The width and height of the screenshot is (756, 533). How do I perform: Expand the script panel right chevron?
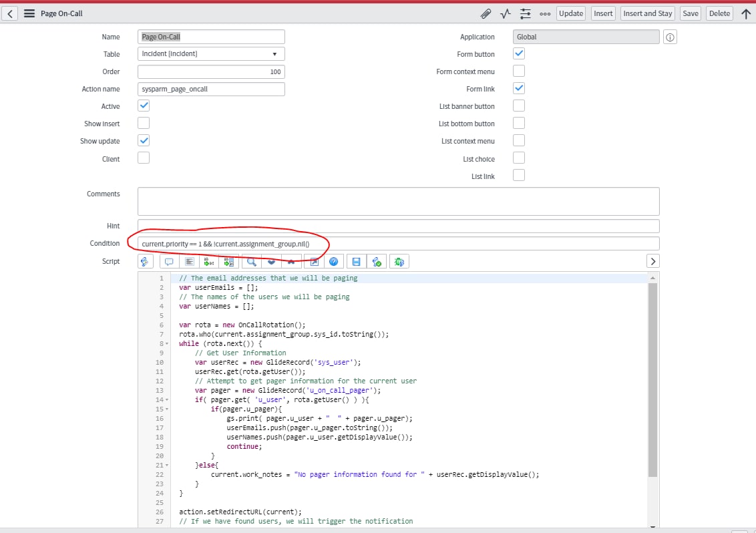pos(653,261)
